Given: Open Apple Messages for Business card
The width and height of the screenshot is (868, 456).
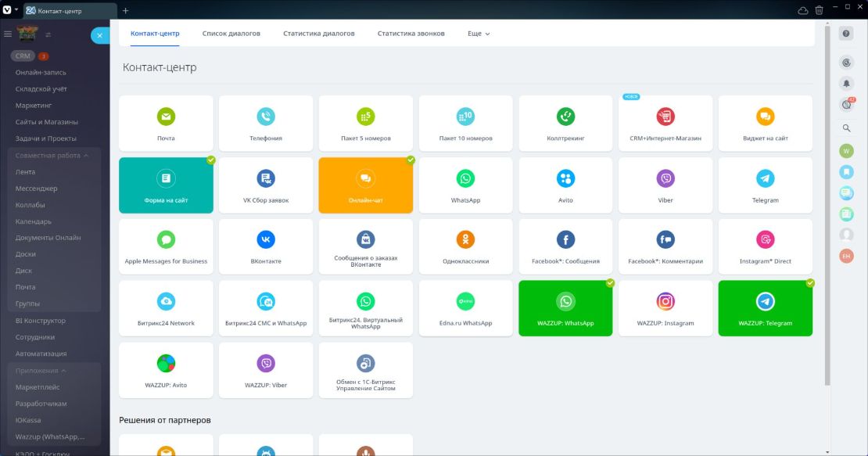Looking at the screenshot, I should 166,247.
